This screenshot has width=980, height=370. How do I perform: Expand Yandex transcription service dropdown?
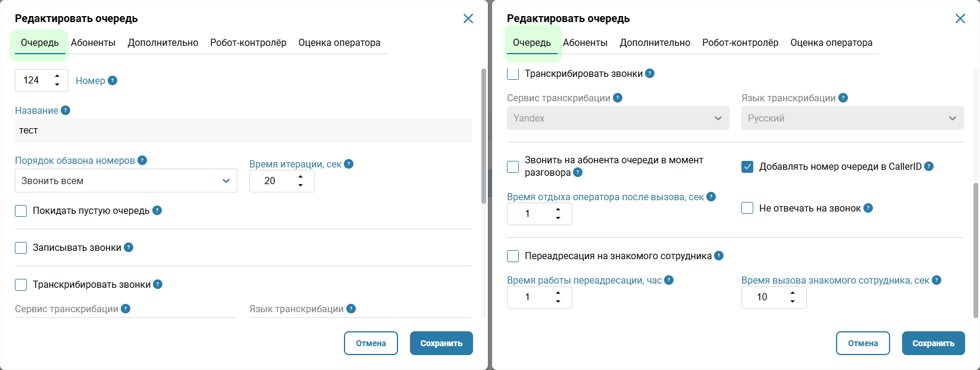pos(618,118)
